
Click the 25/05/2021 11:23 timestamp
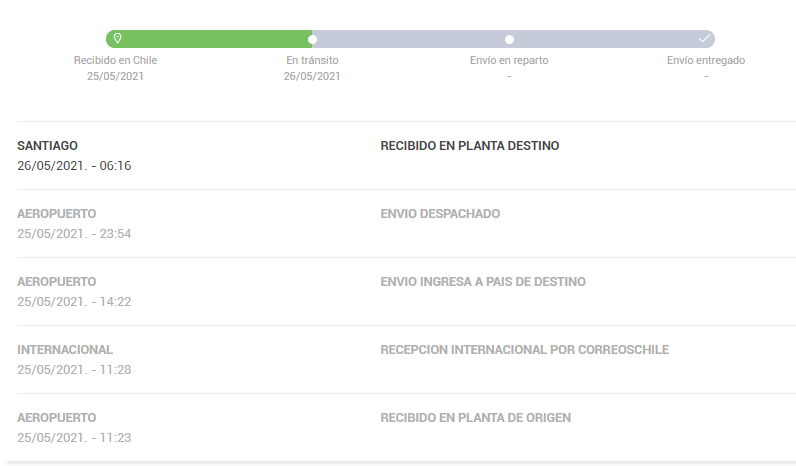coord(74,438)
